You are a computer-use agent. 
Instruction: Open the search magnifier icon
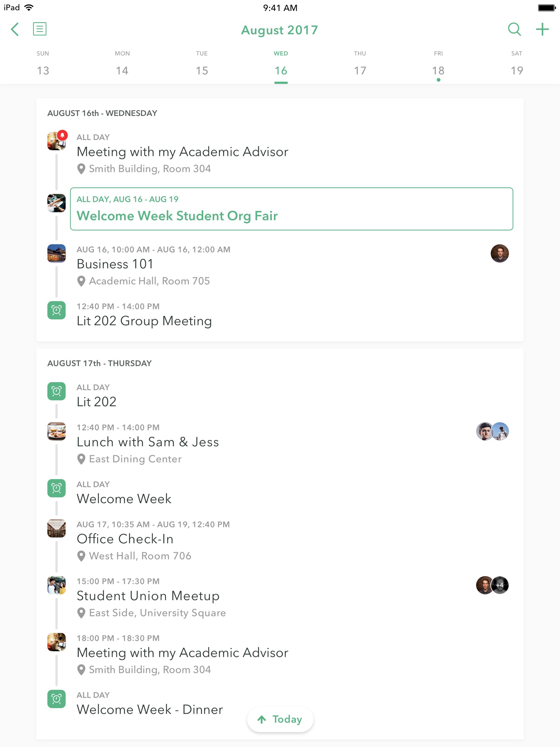tap(514, 29)
